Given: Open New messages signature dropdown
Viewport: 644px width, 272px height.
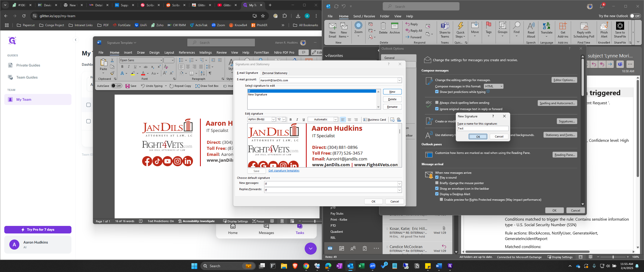Looking at the screenshot, I should [x=399, y=184].
